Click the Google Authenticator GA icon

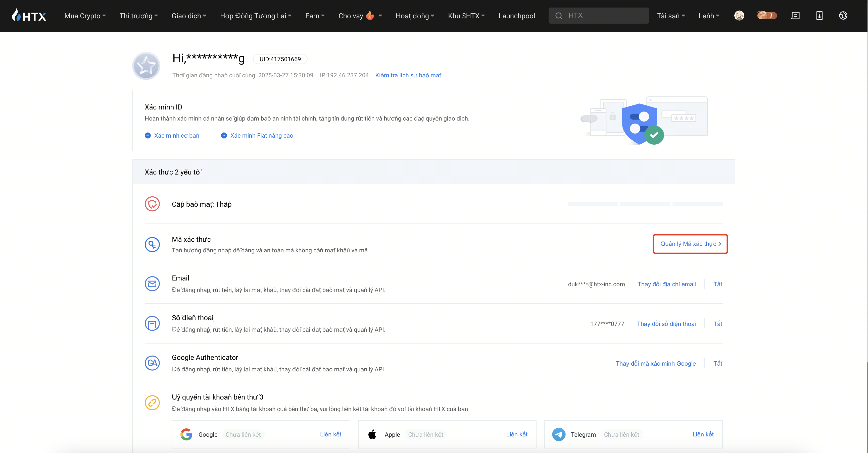(152, 363)
